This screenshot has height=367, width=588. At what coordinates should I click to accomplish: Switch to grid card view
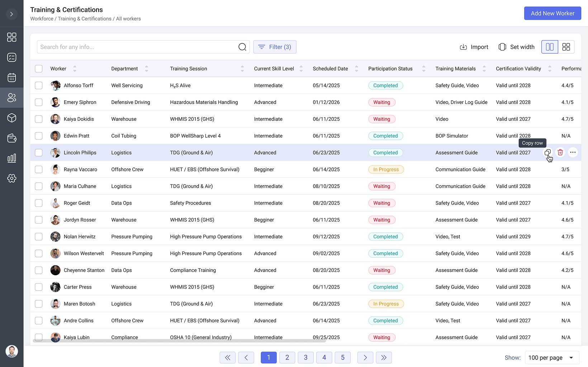[566, 47]
